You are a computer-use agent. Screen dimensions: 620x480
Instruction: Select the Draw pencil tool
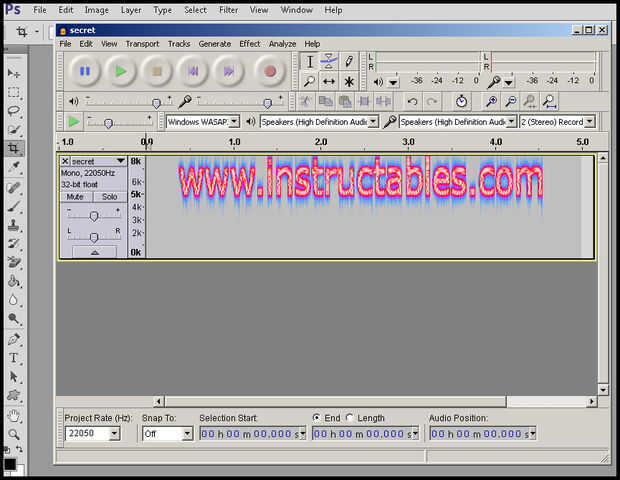[x=349, y=61]
